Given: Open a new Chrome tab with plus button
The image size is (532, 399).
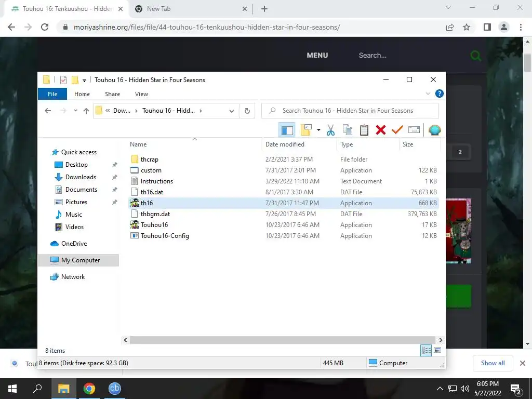Looking at the screenshot, I should point(264,9).
